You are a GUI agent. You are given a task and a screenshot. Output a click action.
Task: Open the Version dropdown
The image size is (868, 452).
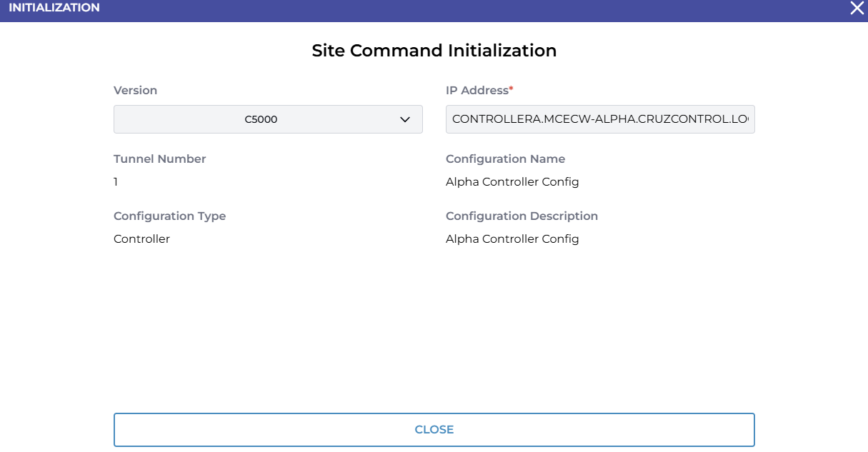268,119
